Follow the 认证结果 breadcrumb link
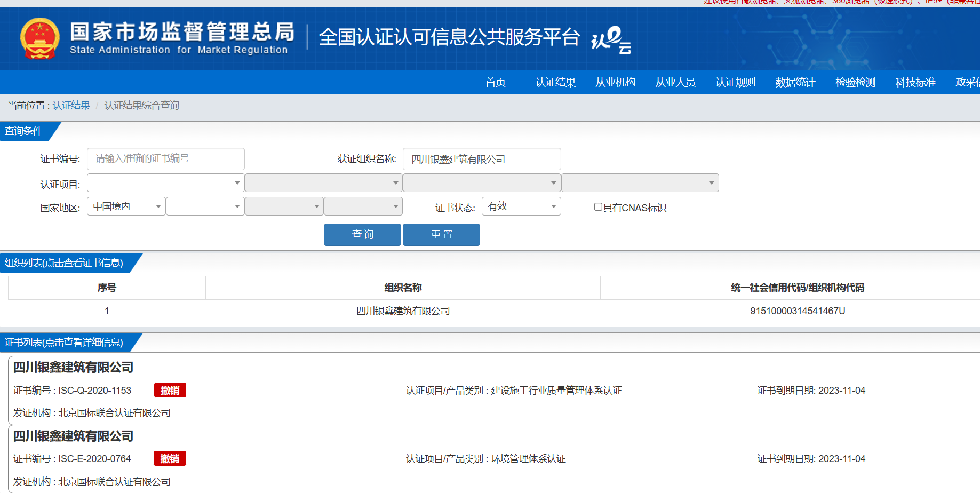The image size is (980, 493). pos(71,106)
